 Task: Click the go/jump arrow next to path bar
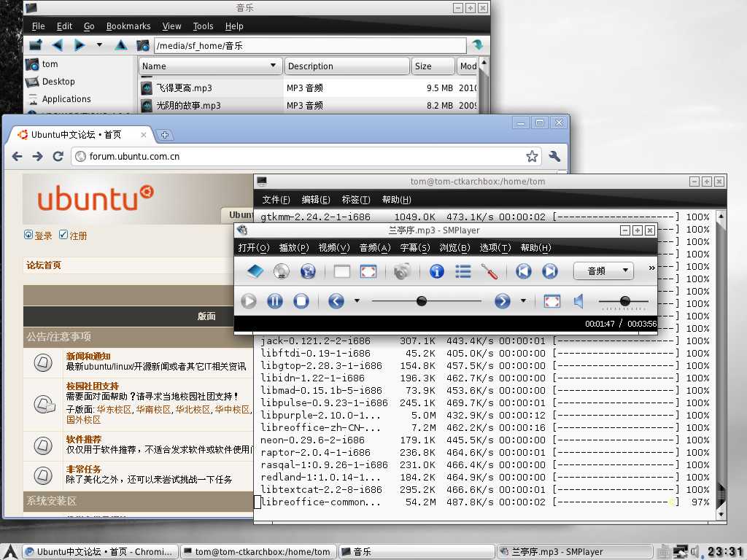477,45
